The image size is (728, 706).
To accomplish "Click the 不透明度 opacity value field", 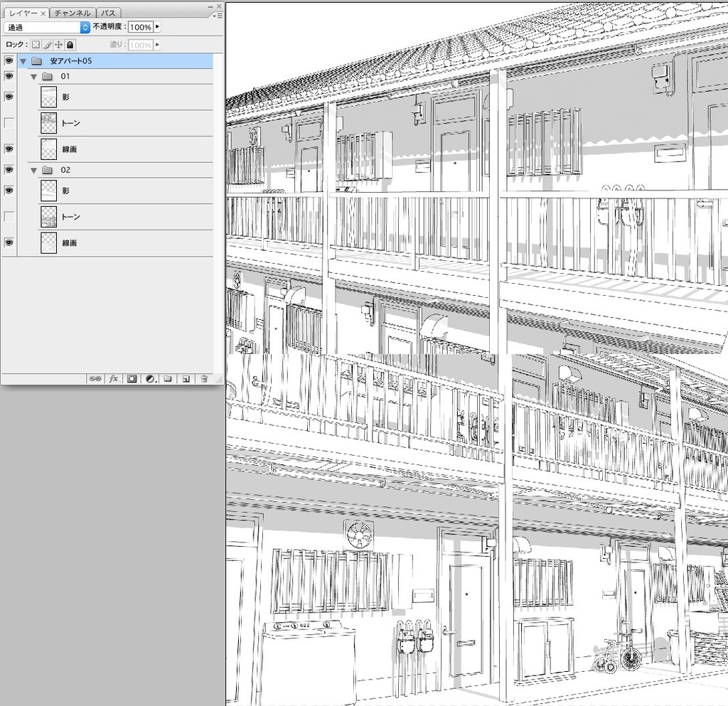I will 141,28.
